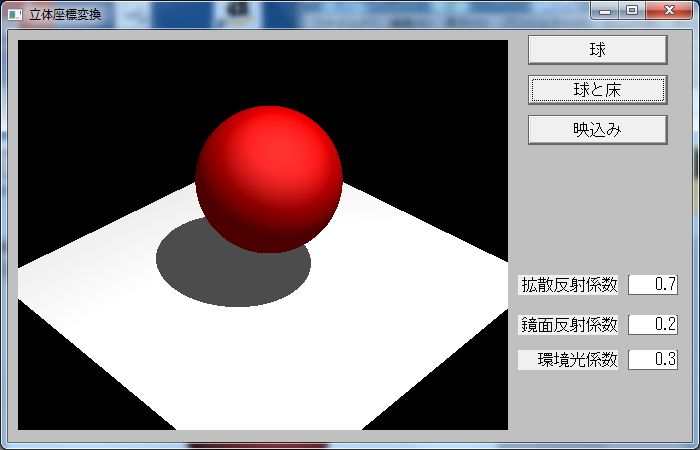Open the window system icon in title bar

coord(15,15)
